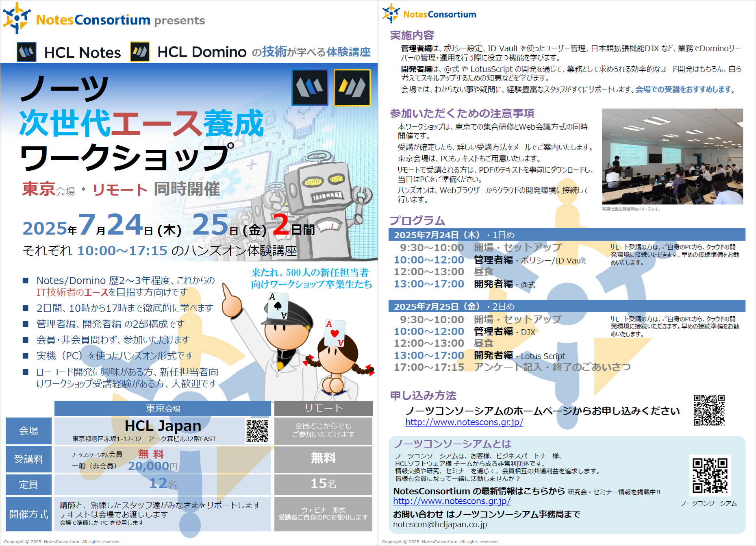Click the ウェビナー形式 cell
Screen dimensions: 756x546
[324, 514]
